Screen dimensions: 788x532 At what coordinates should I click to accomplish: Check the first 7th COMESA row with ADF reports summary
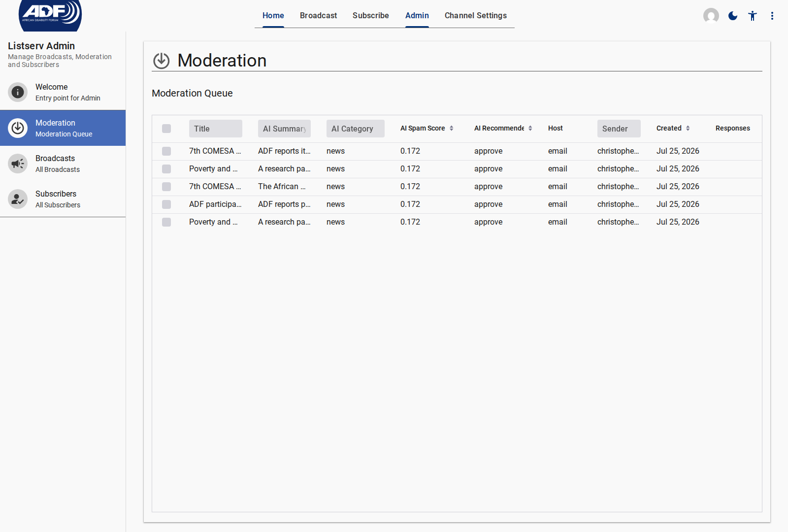click(166, 151)
